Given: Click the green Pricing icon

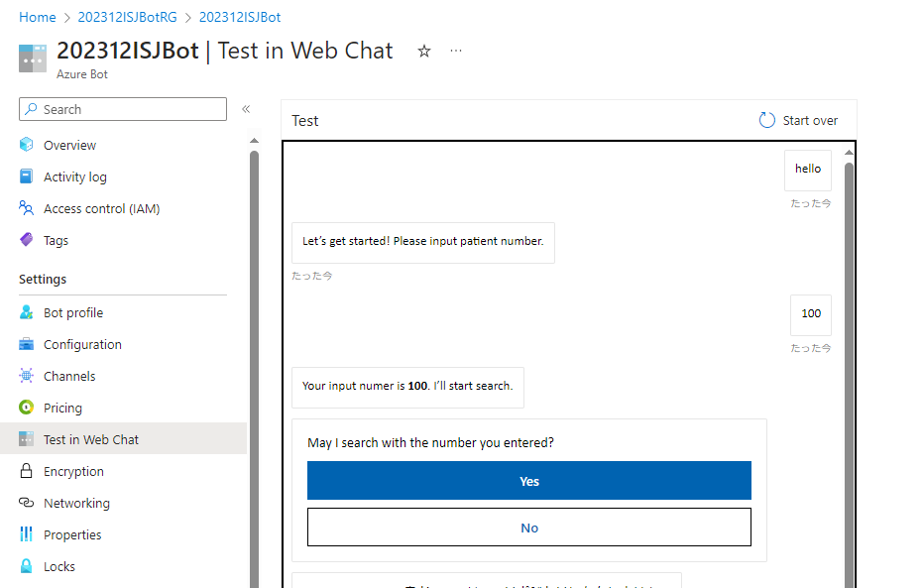Looking at the screenshot, I should pyautogui.click(x=27, y=408).
